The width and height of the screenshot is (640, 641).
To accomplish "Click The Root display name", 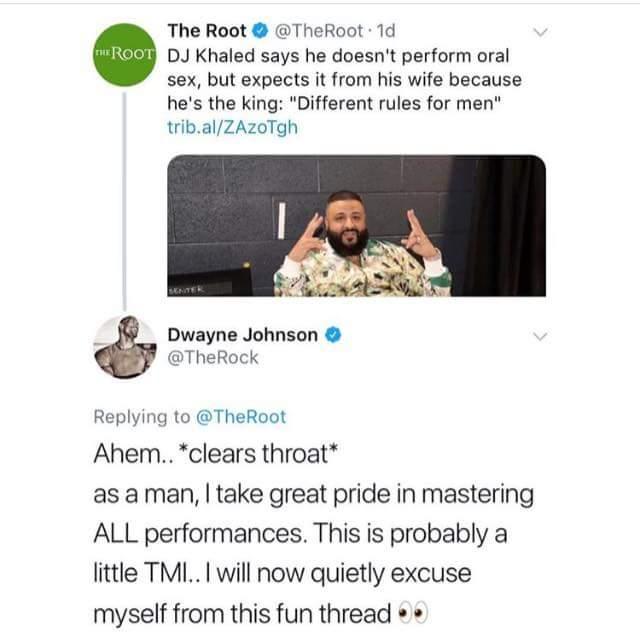I will tap(207, 31).
